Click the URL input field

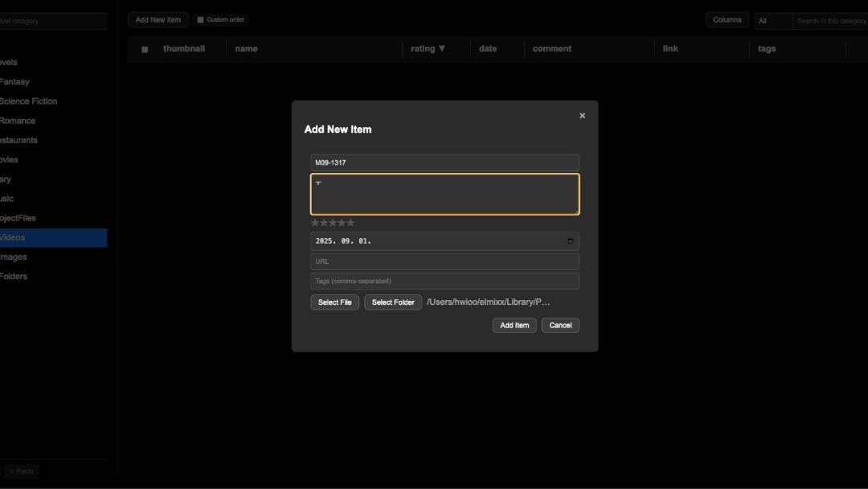coord(444,261)
